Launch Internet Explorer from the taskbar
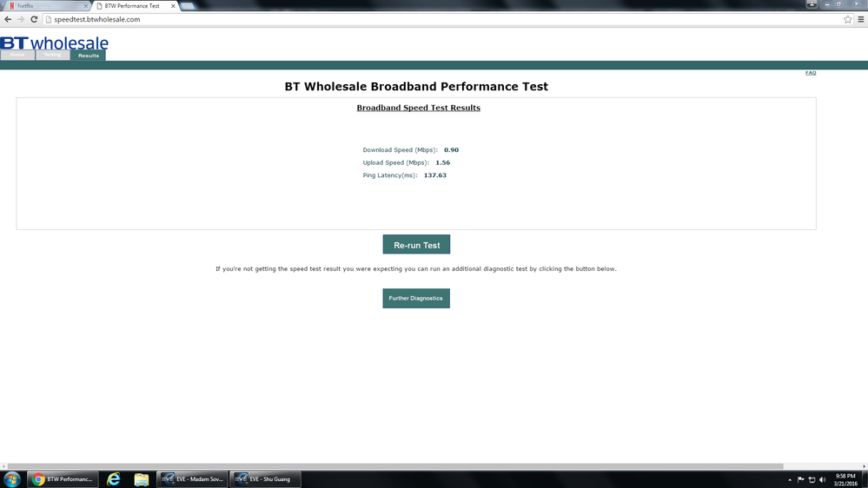 point(114,479)
